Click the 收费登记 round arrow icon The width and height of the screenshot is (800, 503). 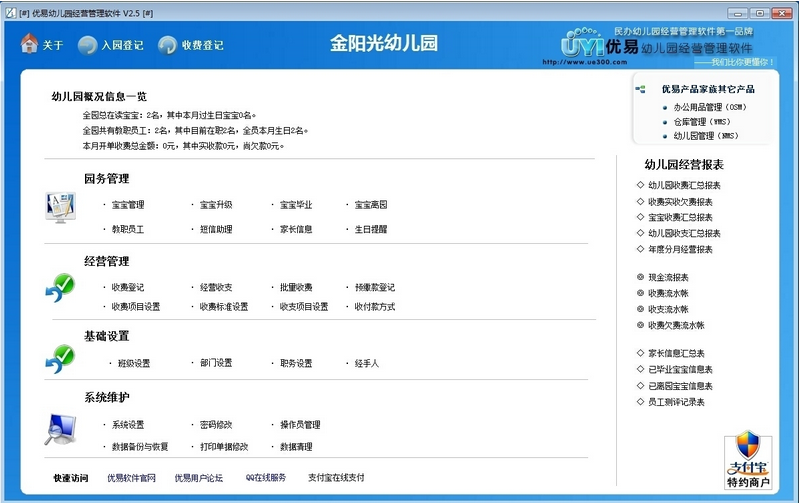167,45
